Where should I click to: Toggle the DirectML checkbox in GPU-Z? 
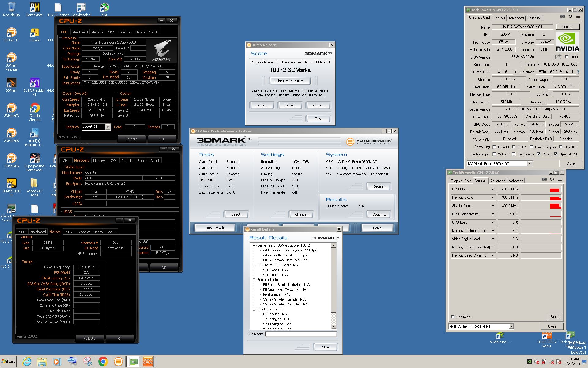[561, 147]
